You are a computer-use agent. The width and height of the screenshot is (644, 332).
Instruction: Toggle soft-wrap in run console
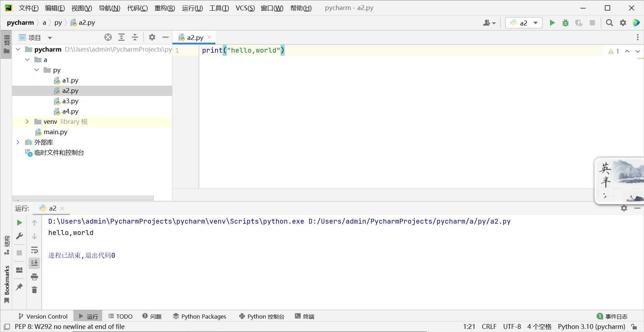[34, 250]
